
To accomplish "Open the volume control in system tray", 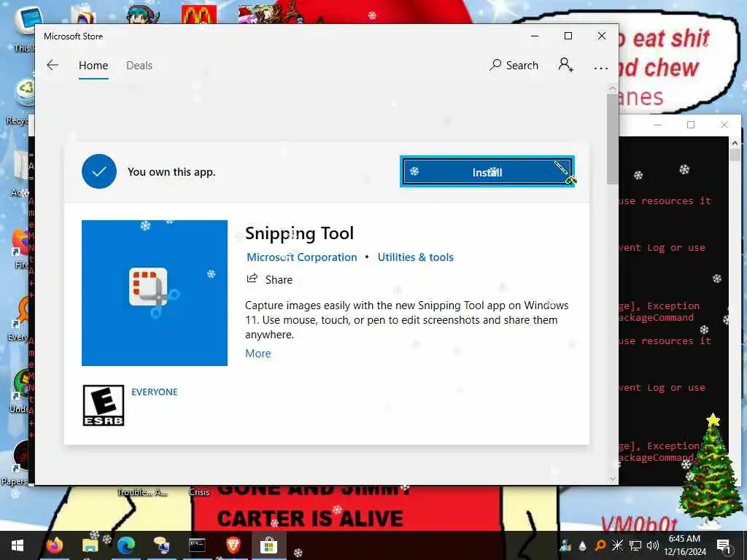I will [653, 545].
